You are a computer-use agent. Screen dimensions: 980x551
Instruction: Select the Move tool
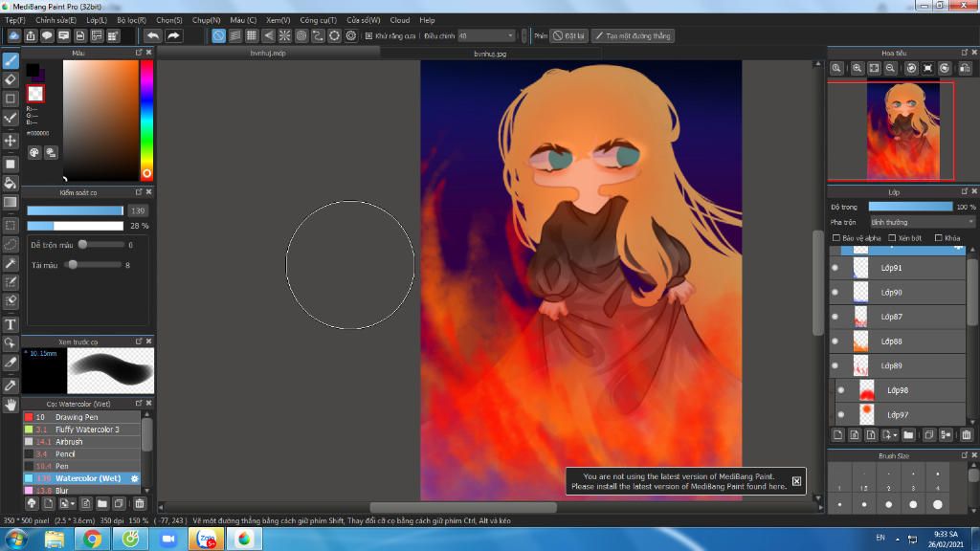coord(11,141)
